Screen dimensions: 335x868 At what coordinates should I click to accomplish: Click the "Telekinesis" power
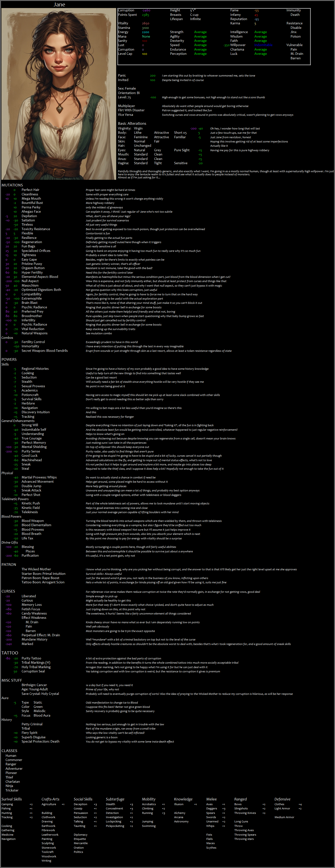[30, 512]
